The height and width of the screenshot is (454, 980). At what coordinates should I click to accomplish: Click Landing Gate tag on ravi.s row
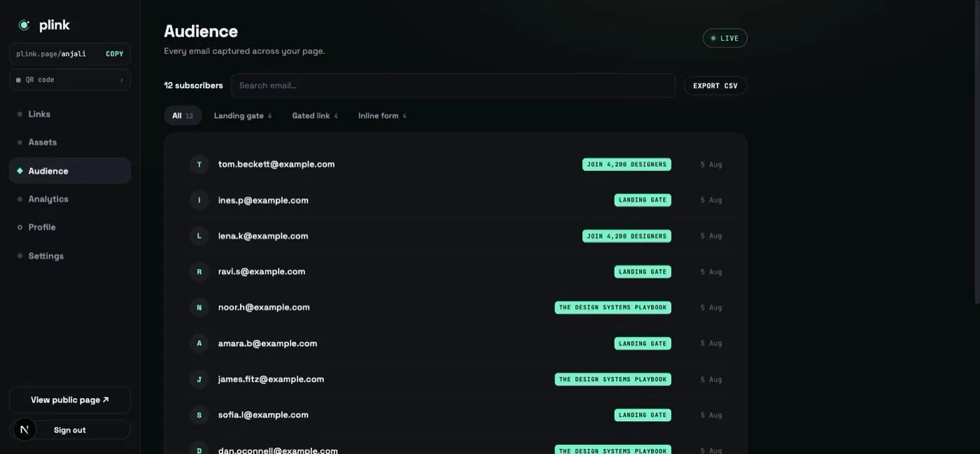(643, 272)
